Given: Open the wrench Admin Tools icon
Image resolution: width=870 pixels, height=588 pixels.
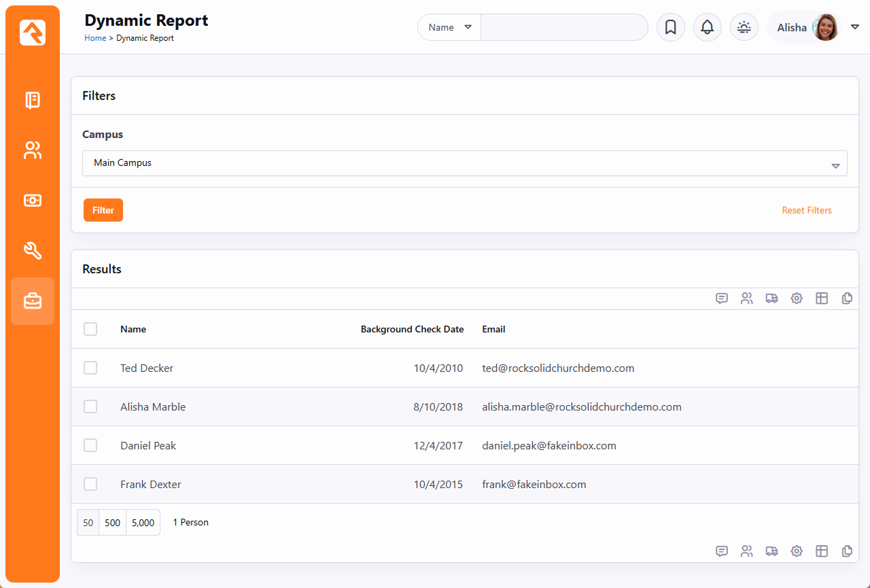Looking at the screenshot, I should tap(33, 251).
